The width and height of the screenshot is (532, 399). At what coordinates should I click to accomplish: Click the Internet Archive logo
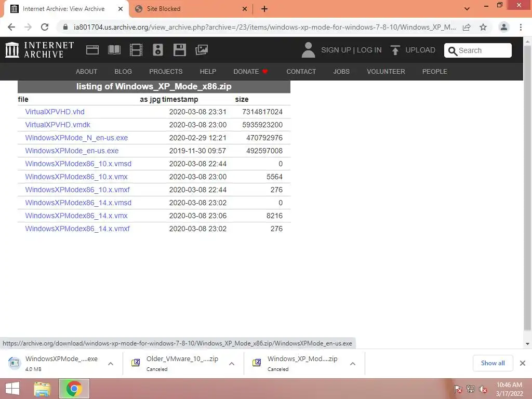pos(39,50)
